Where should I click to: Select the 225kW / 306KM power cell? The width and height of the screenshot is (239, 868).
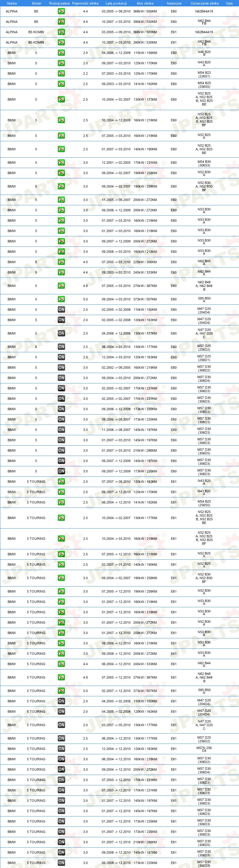145,262
